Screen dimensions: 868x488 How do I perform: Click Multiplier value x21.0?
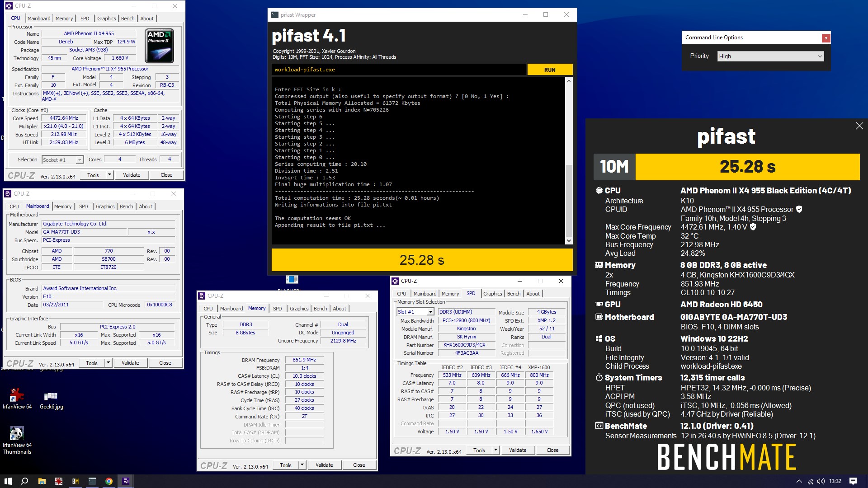(x=64, y=126)
